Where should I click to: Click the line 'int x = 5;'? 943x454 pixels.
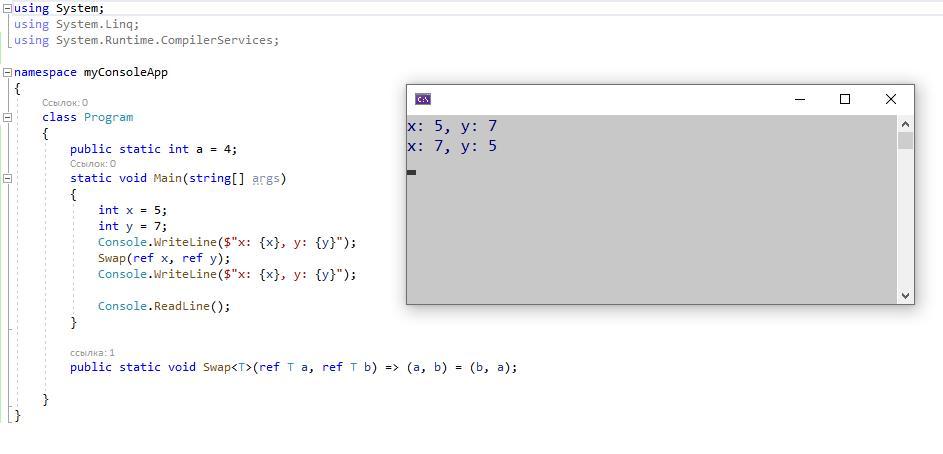click(133, 210)
